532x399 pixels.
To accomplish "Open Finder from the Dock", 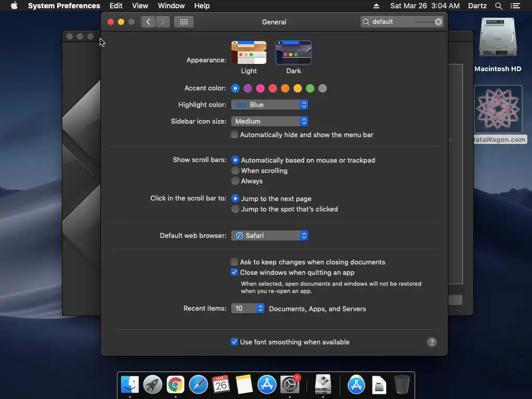I will coord(130,385).
